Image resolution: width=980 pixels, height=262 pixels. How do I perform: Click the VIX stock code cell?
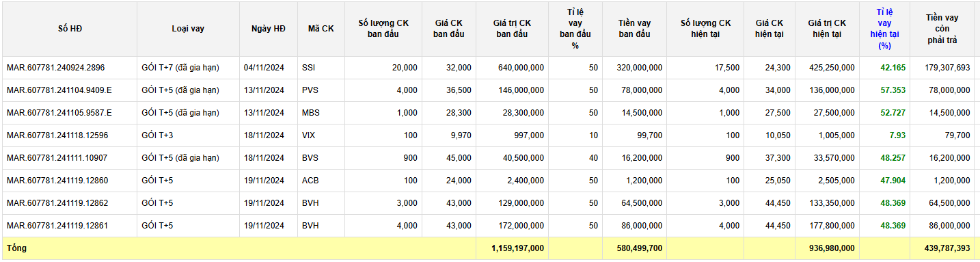[x=309, y=135]
